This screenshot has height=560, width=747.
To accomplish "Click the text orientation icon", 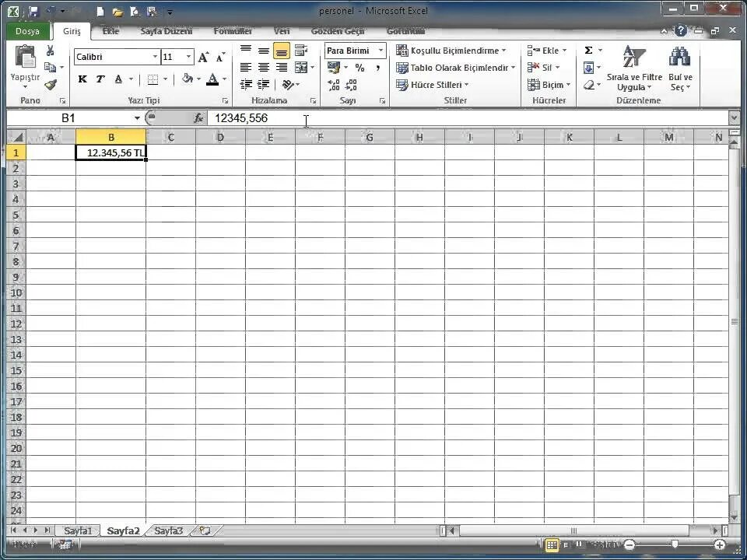I will [287, 85].
